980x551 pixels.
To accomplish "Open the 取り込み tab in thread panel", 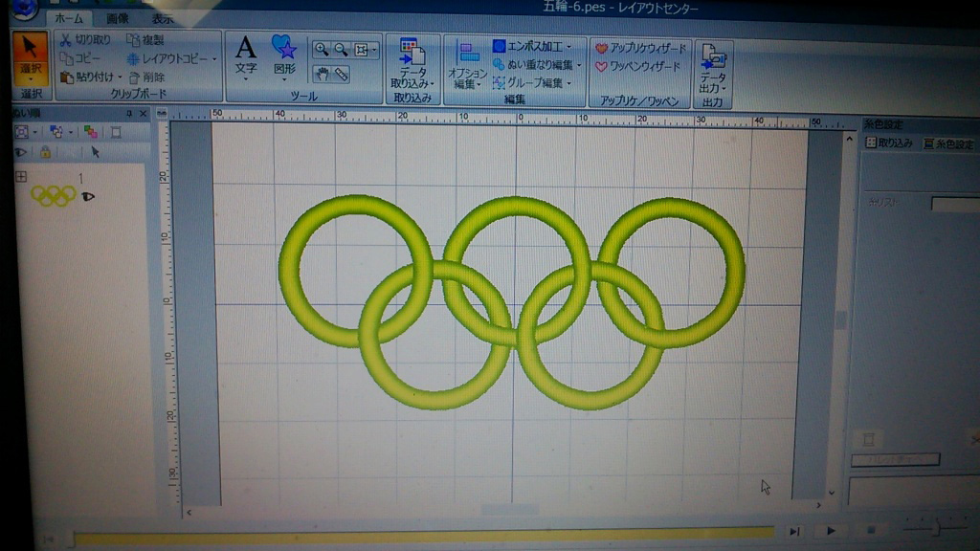I will (x=889, y=143).
